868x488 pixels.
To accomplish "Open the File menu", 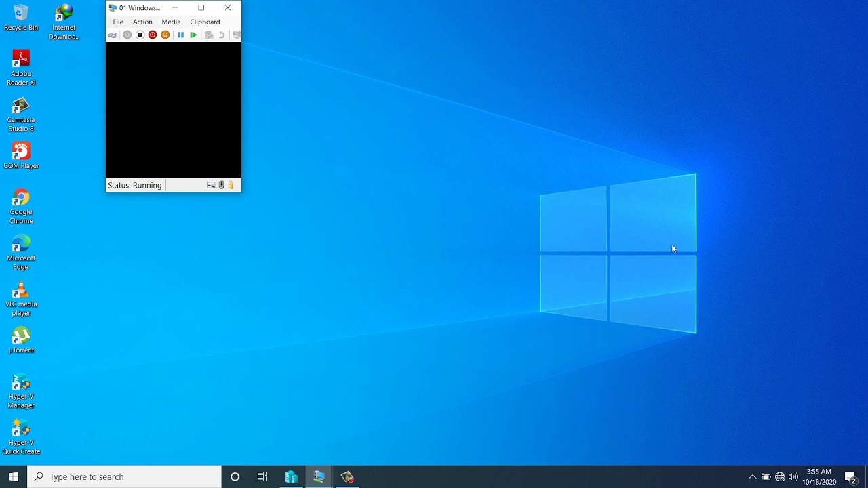I will pos(118,22).
